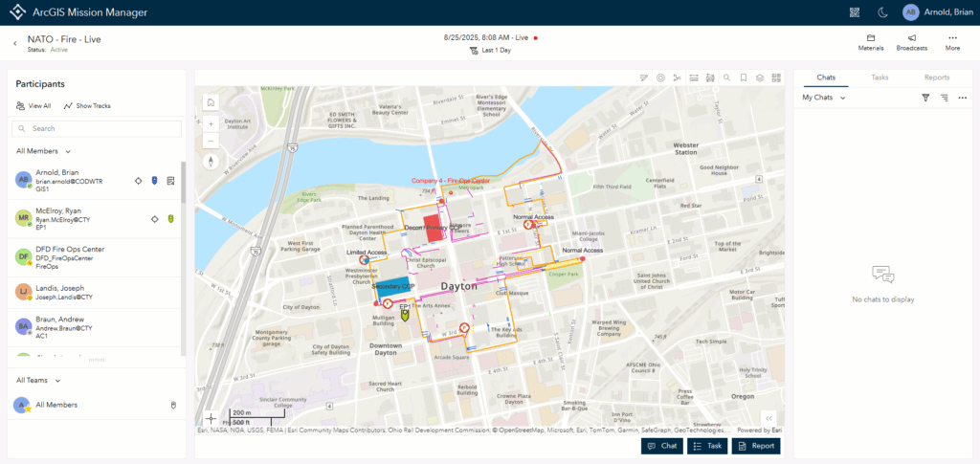Zoom in on the map
Image resolution: width=980 pixels, height=464 pixels.
pyautogui.click(x=212, y=123)
